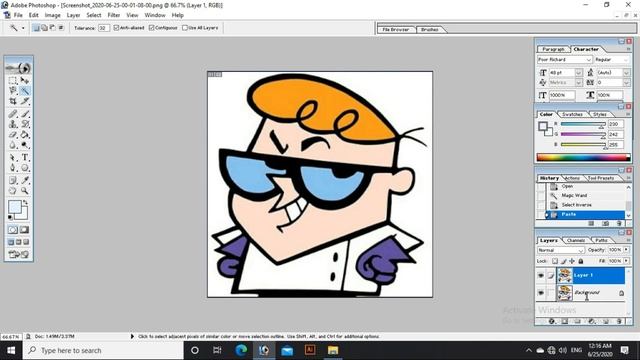640x360 pixels.
Task: Select the Pen tool
Action: coord(13,168)
